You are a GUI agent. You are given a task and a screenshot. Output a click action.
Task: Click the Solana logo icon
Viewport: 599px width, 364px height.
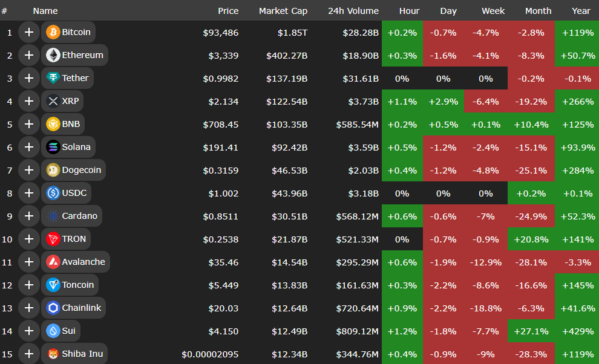point(53,147)
